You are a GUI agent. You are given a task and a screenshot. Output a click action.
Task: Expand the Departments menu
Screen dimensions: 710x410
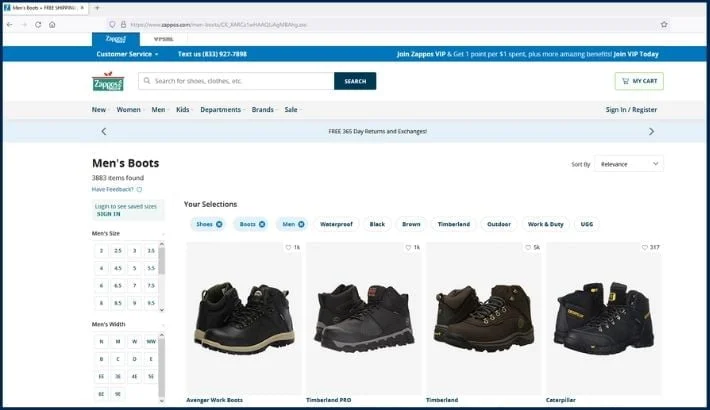click(221, 110)
